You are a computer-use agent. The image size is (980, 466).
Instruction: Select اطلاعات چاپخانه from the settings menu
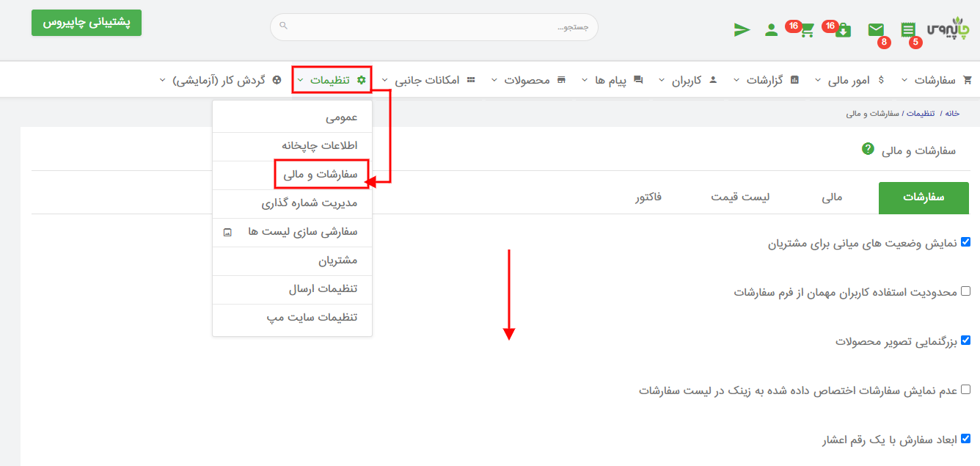(x=292, y=145)
